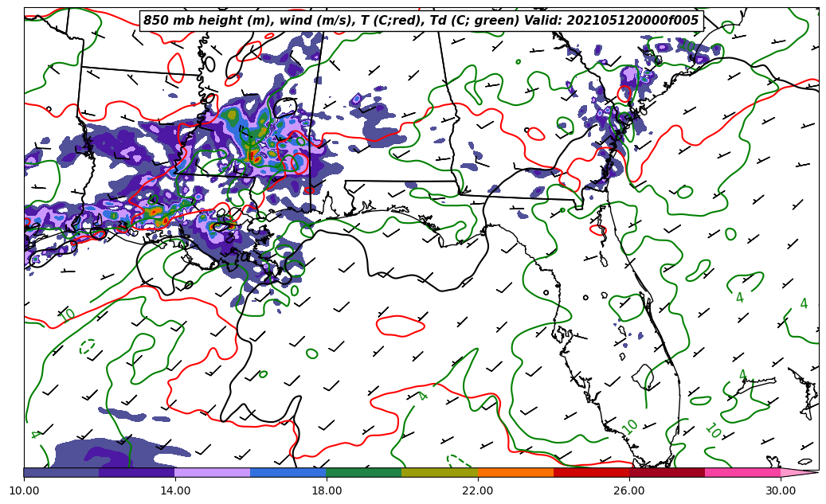Click the bright red colorbar segment
Image resolution: width=826 pixels, height=504 pixels.
tap(591, 472)
